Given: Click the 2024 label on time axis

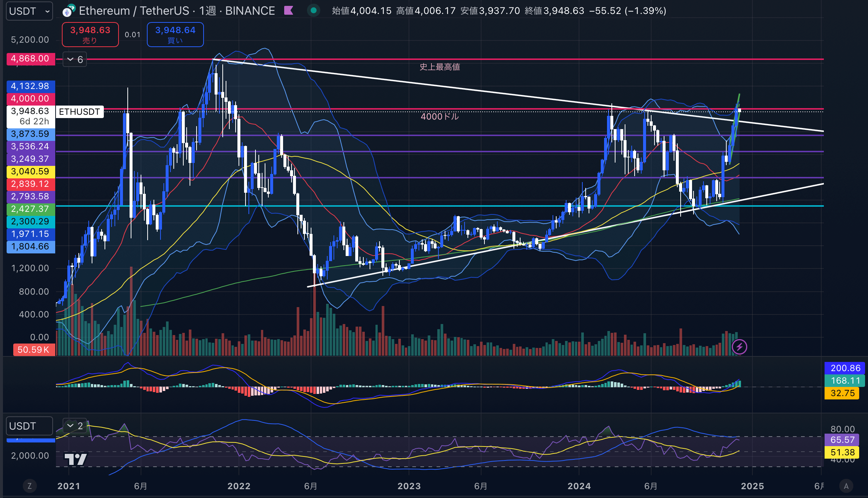Looking at the screenshot, I should [579, 486].
